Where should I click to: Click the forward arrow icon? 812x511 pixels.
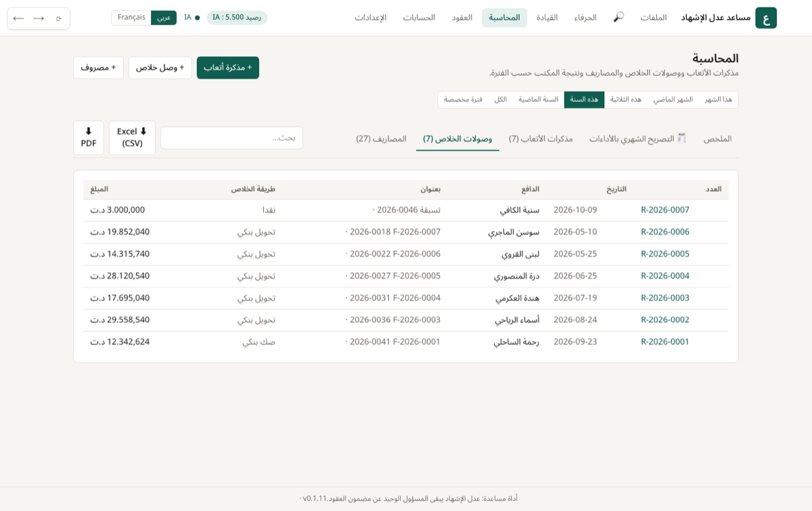click(39, 18)
